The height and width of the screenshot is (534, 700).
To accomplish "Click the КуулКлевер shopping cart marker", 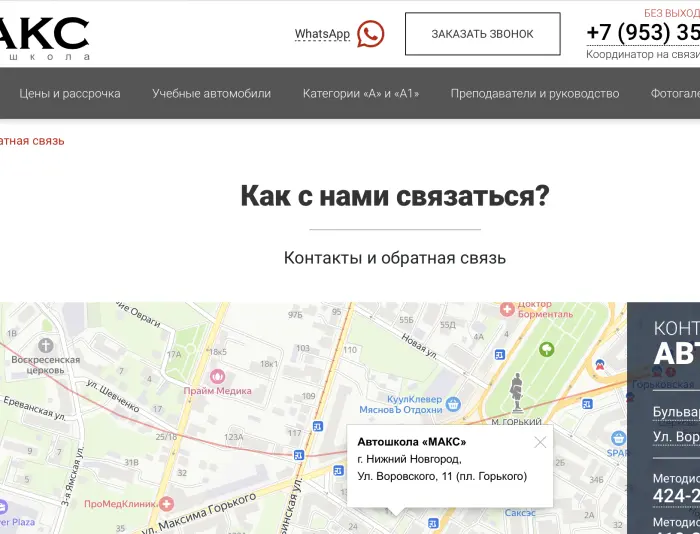I will 453,404.
